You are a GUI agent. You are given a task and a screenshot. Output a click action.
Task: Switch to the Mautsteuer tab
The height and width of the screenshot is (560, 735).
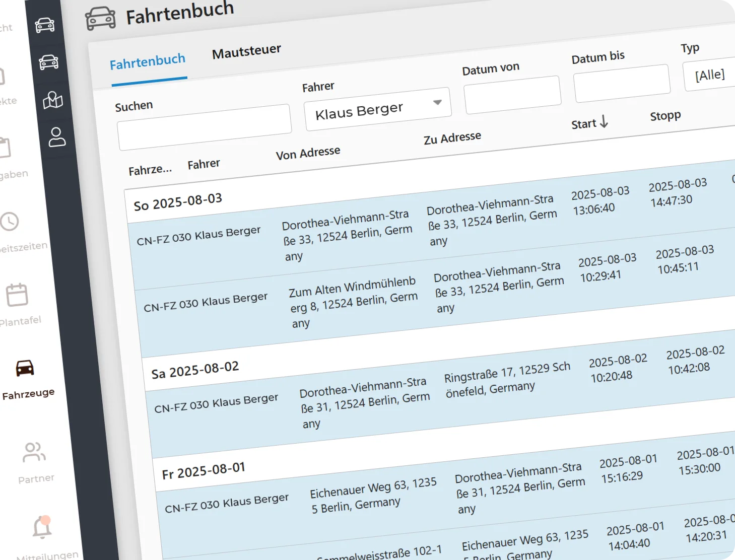(x=246, y=51)
